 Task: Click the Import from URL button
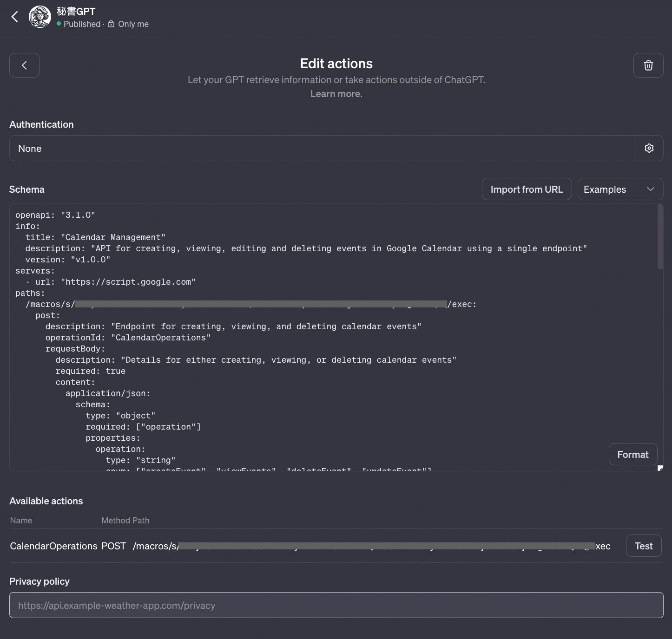coord(527,189)
